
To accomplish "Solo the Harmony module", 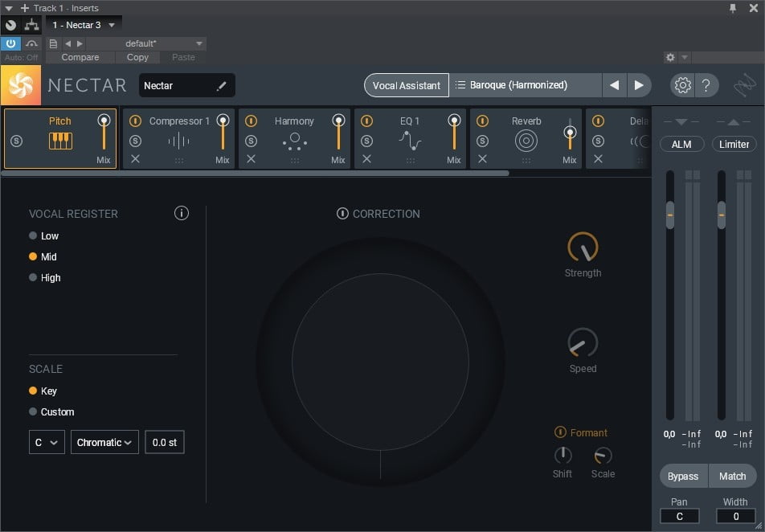I will click(251, 141).
